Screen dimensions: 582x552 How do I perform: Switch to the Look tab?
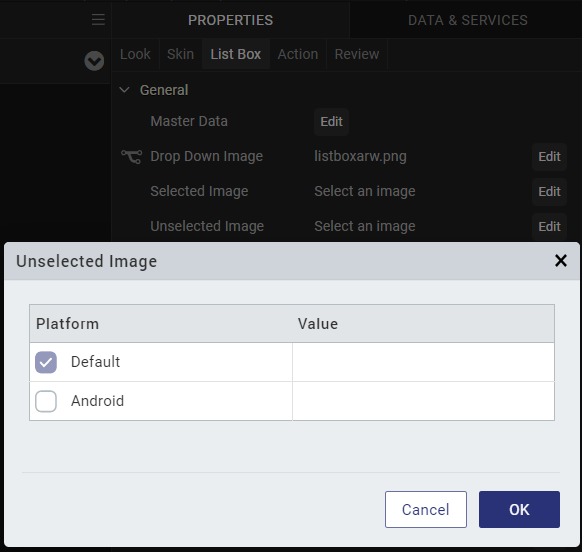click(135, 54)
